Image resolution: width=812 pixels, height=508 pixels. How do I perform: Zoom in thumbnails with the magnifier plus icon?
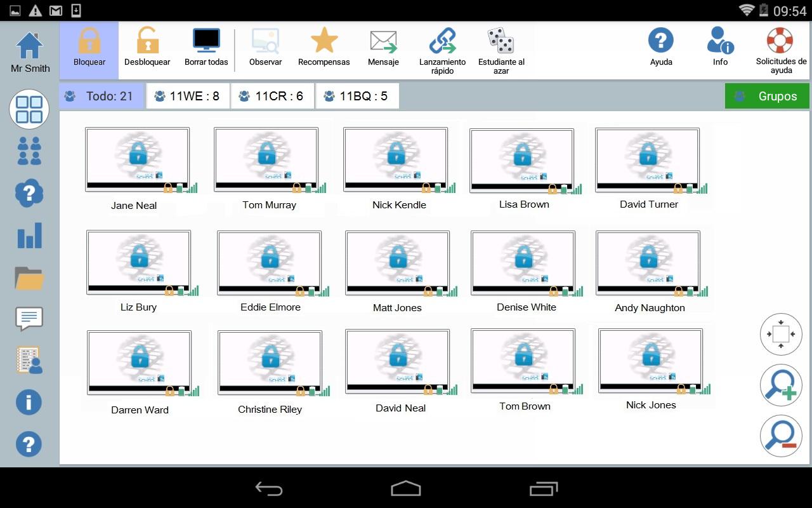[781, 385]
